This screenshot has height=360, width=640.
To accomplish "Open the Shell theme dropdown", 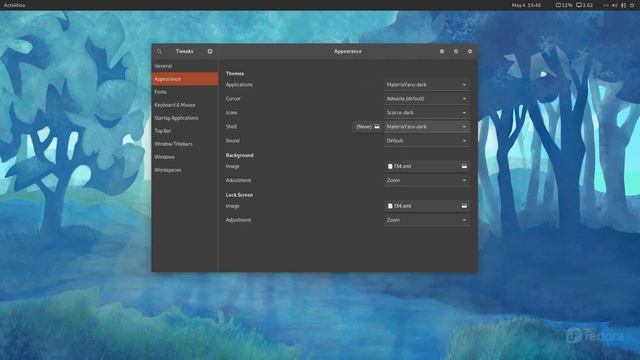I will point(427,127).
